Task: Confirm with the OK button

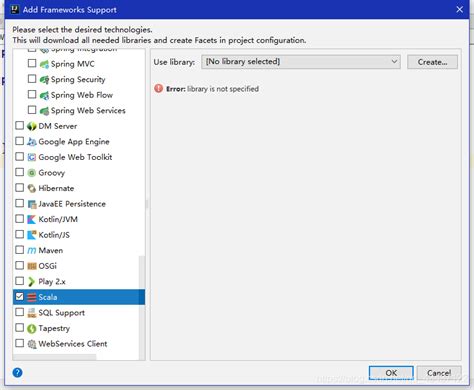Action: click(x=391, y=373)
